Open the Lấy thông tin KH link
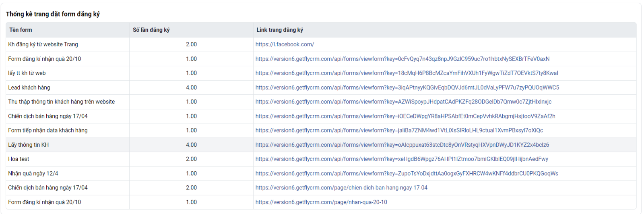The image size is (644, 214). click(x=402, y=145)
